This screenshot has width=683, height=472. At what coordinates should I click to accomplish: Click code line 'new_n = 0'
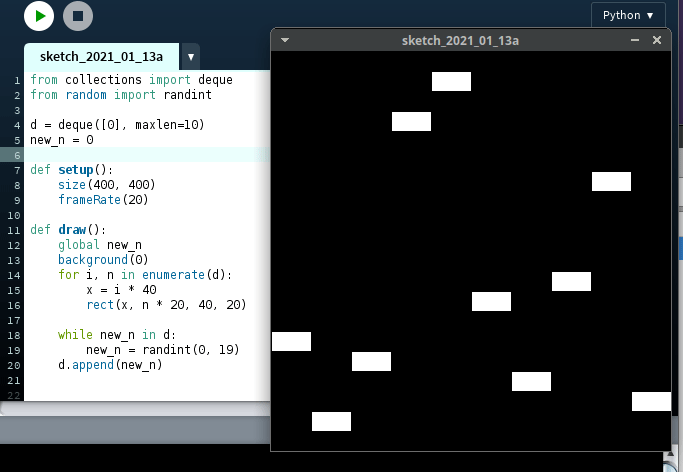pyautogui.click(x=61, y=140)
